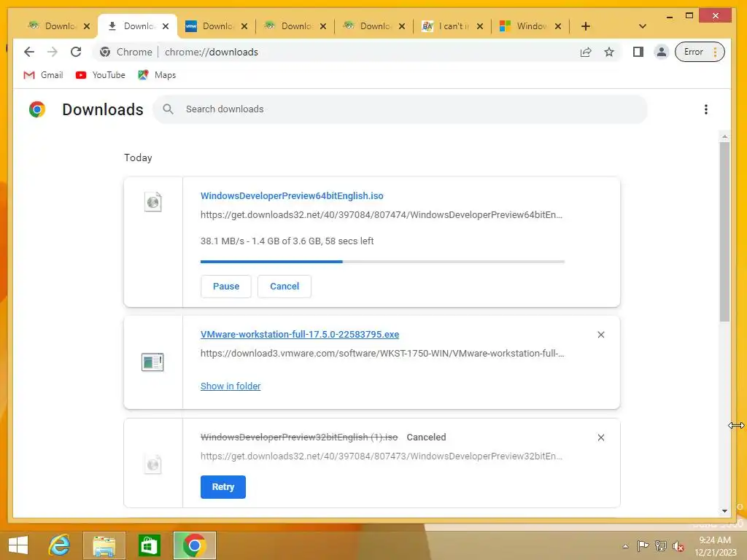747x560 pixels.
Task: Click the page vertical scrollbar thumb
Action: pos(724,232)
